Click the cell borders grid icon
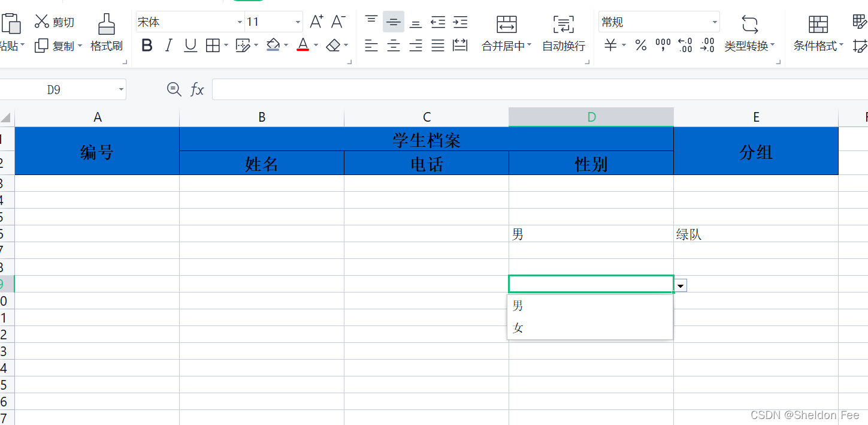The height and width of the screenshot is (425, 868). tap(212, 46)
